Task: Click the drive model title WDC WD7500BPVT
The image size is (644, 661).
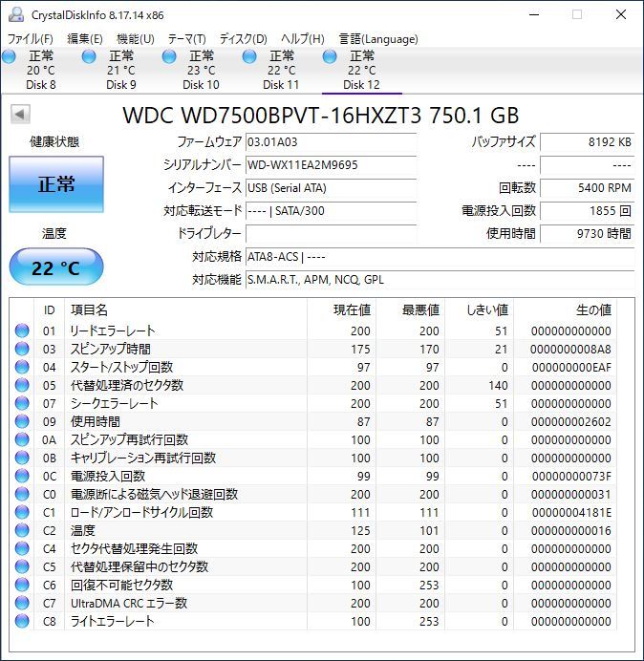Action: (x=320, y=115)
